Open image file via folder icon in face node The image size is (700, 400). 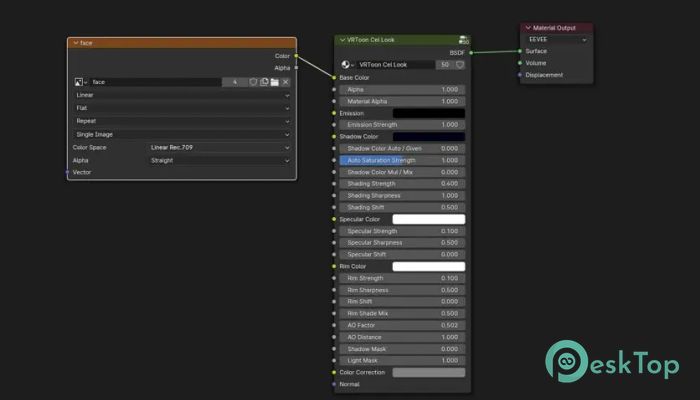[275, 82]
